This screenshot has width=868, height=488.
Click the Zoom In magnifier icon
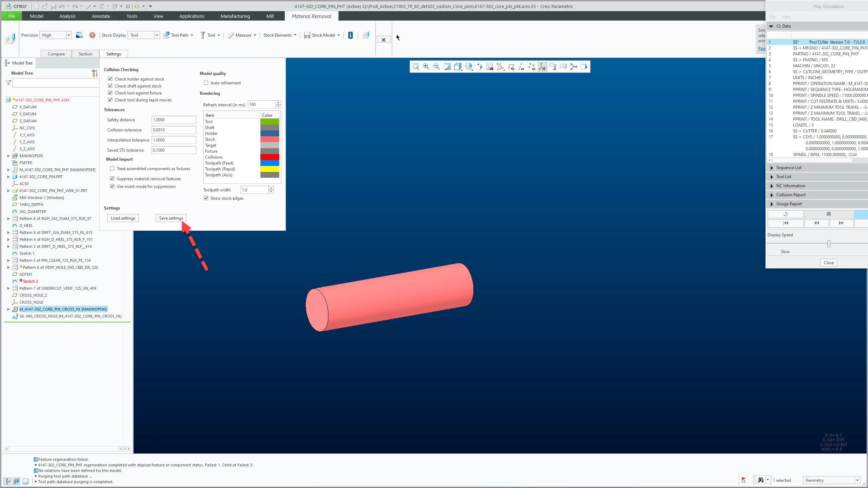426,67
